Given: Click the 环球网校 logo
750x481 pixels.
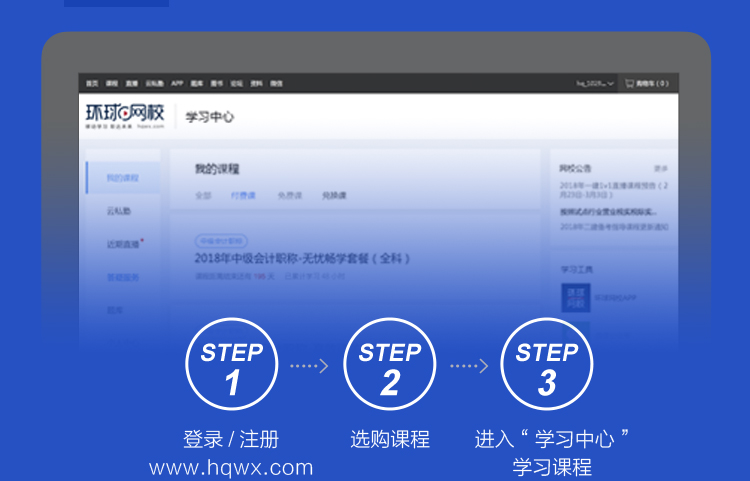Looking at the screenshot, I should click(125, 116).
